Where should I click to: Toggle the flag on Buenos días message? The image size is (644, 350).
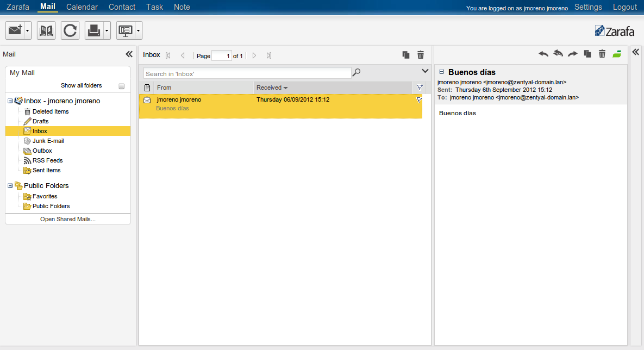[419, 100]
